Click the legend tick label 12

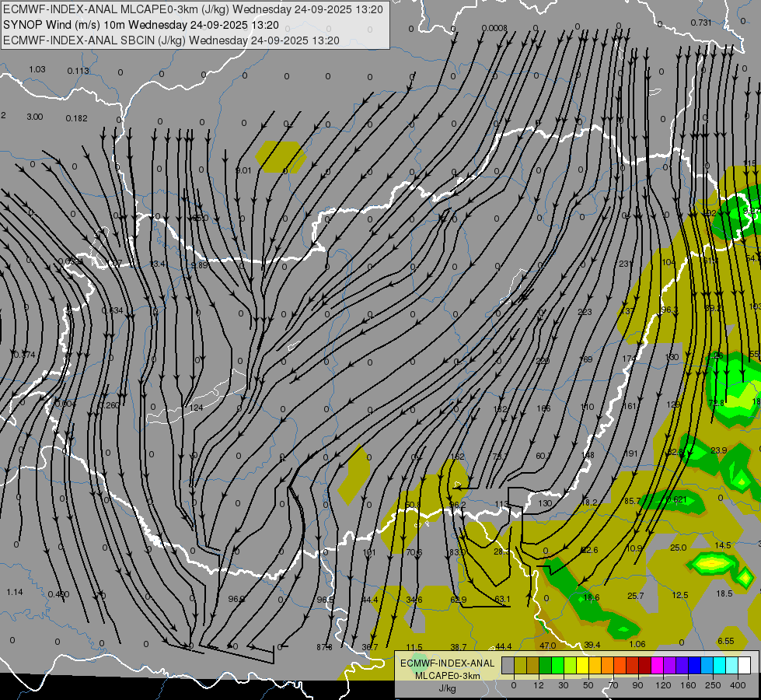538,685
